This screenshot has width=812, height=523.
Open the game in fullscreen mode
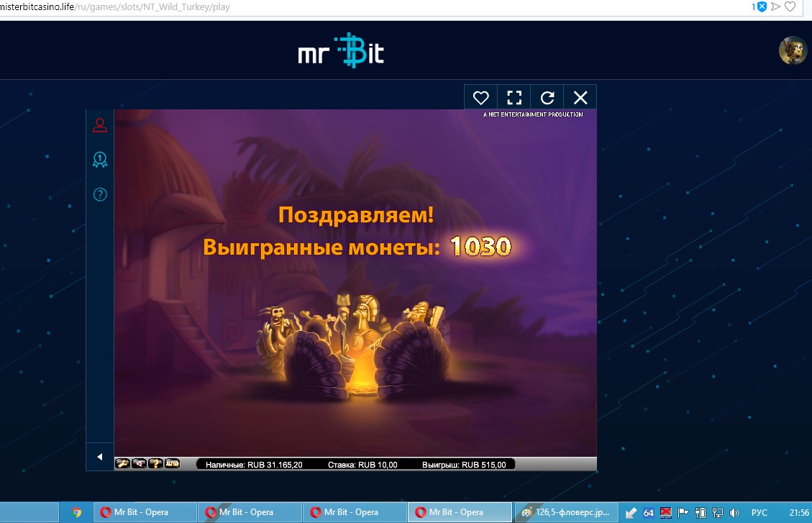[514, 97]
